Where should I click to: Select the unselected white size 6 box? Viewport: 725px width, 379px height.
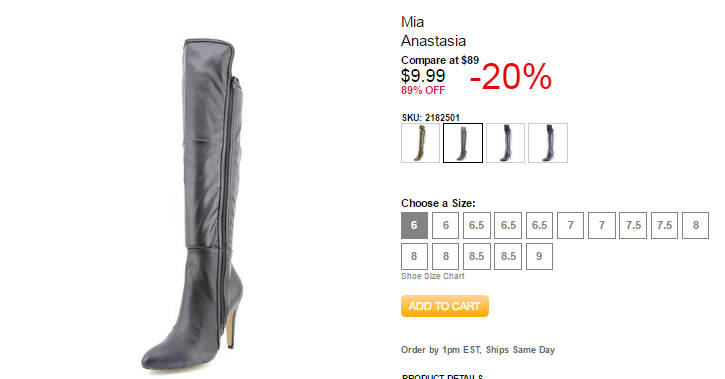[x=445, y=226]
